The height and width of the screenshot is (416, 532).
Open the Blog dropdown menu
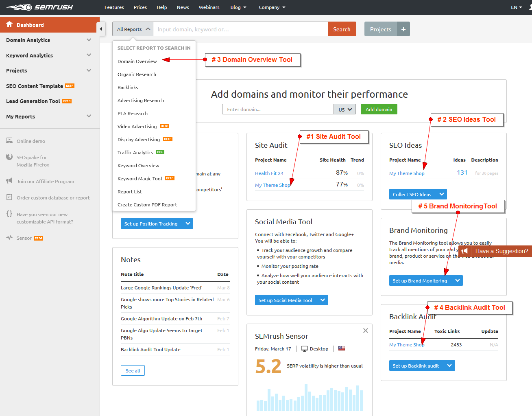tap(238, 7)
